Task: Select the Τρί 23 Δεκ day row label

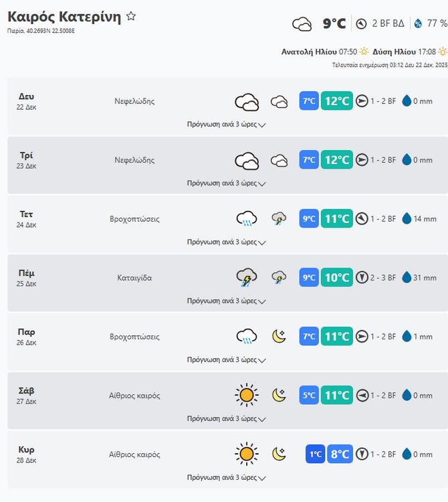Action: tap(27, 160)
